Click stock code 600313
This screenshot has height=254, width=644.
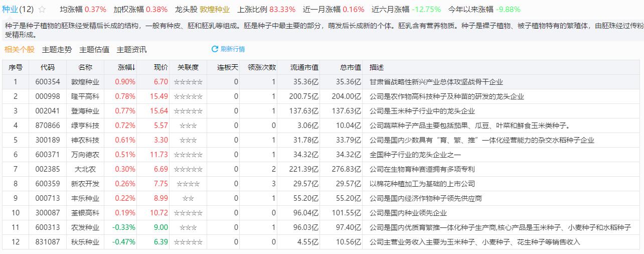(x=48, y=227)
